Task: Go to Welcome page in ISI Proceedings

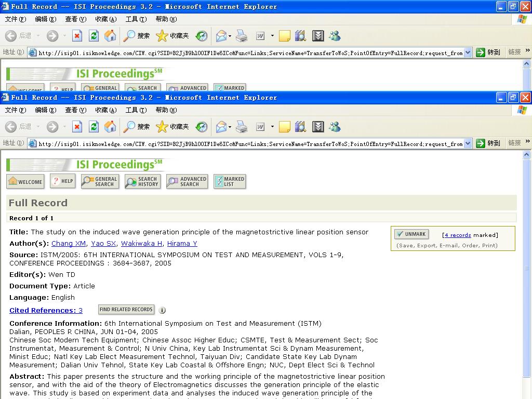Action: click(25, 182)
